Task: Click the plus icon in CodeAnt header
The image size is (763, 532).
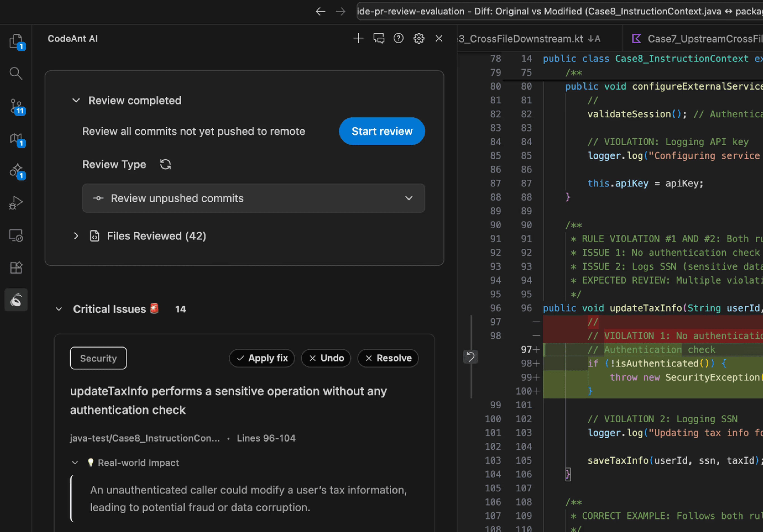Action: [x=358, y=39]
